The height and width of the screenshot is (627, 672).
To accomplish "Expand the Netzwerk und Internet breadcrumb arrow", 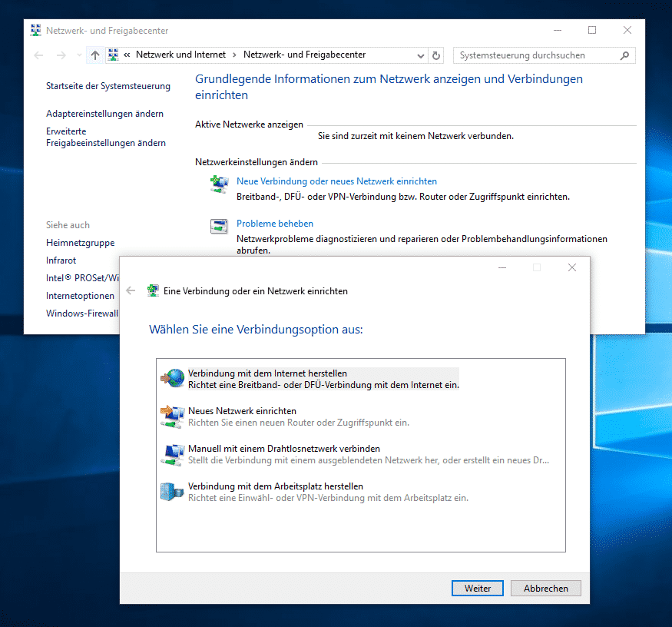I will [234, 55].
